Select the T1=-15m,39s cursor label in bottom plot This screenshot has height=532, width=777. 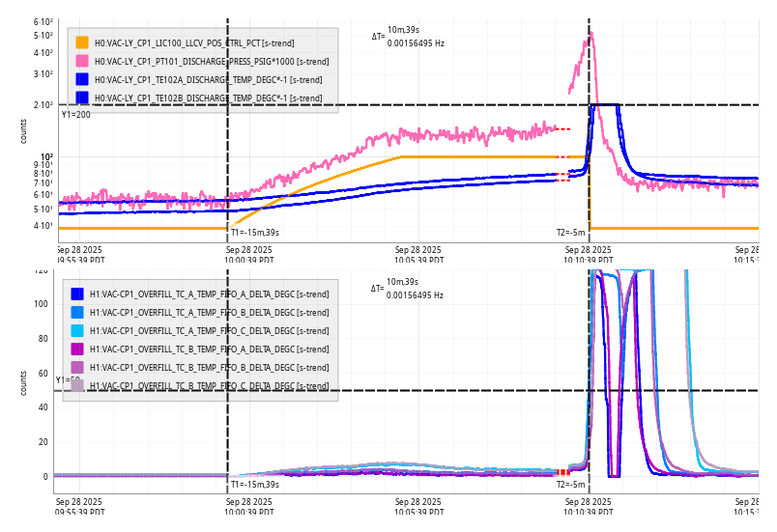[255, 484]
